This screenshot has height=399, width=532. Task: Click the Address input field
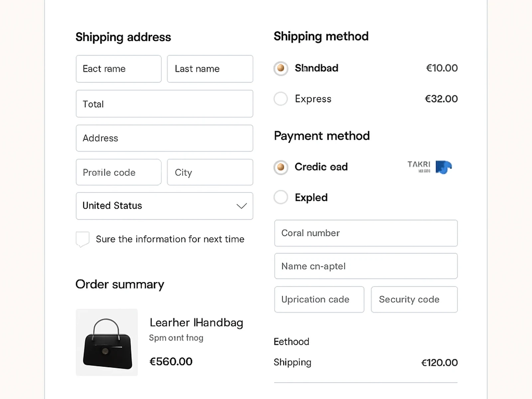coord(164,138)
